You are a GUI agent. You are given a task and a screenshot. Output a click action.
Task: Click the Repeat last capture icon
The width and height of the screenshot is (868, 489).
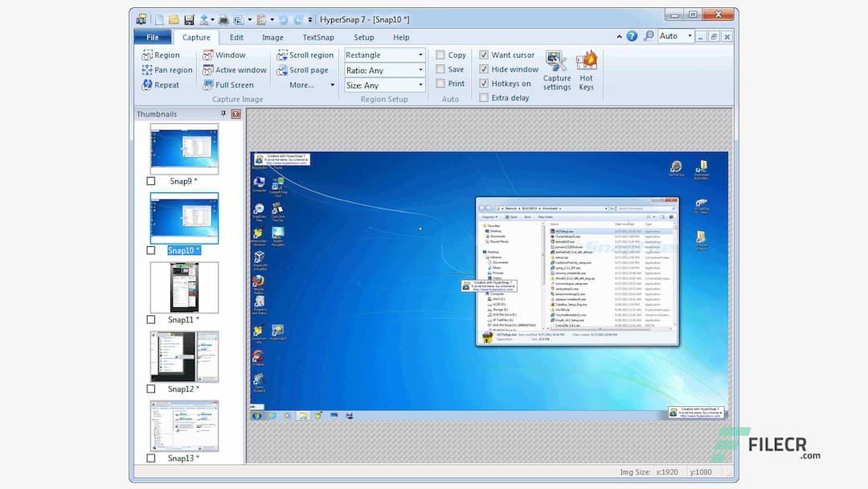pyautogui.click(x=161, y=84)
